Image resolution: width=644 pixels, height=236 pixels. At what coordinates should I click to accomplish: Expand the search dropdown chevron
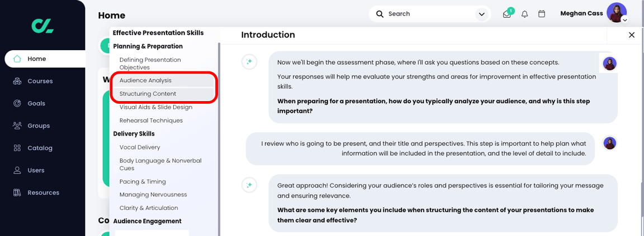[x=481, y=14]
